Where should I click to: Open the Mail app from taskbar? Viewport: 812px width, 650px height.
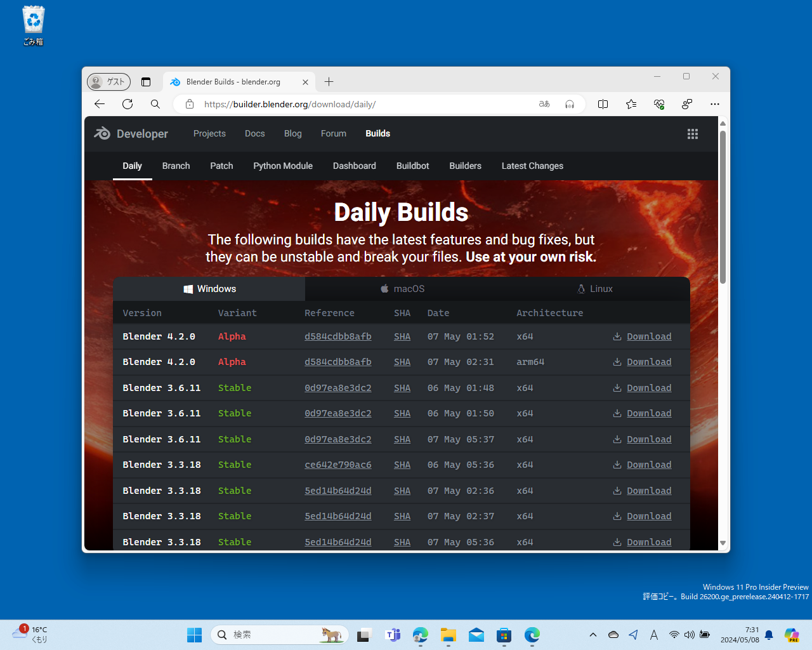click(x=476, y=635)
